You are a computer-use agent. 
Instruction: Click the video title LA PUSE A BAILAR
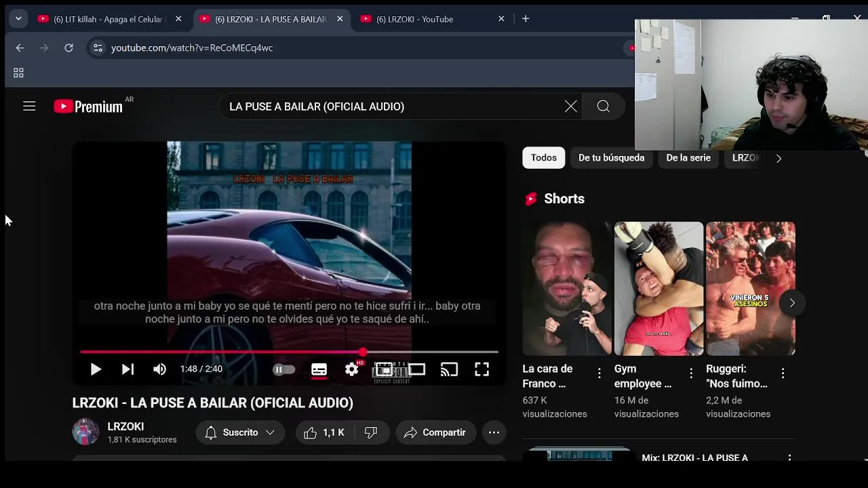pos(213,403)
